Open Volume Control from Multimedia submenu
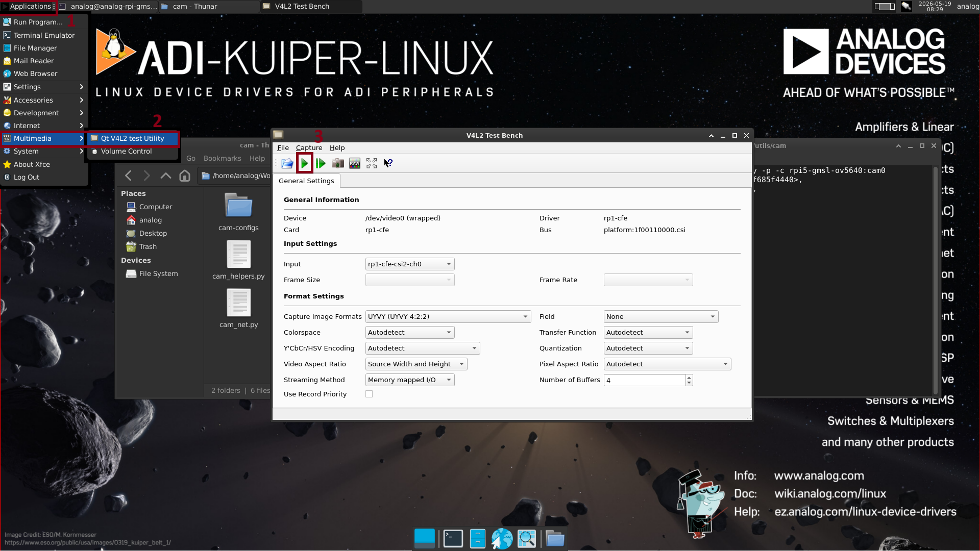Viewport: 980px width, 551px height. [x=133, y=151]
